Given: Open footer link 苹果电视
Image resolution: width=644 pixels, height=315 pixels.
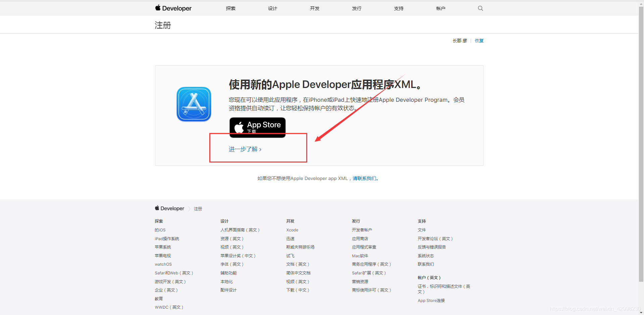Looking at the screenshot, I should pos(163,256).
